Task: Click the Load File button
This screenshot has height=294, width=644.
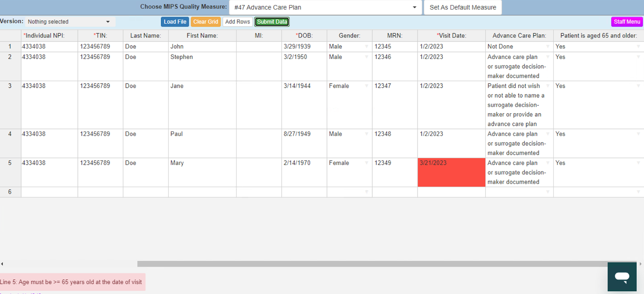Action: click(175, 22)
